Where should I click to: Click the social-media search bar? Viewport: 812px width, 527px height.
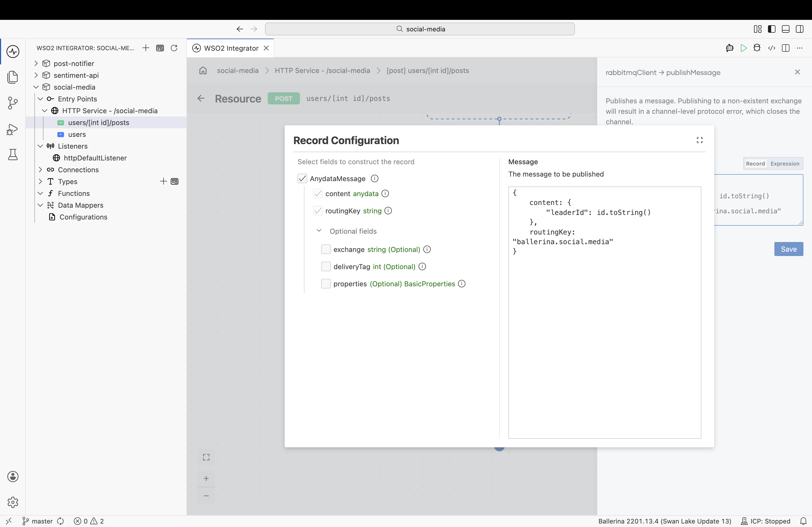[420, 29]
